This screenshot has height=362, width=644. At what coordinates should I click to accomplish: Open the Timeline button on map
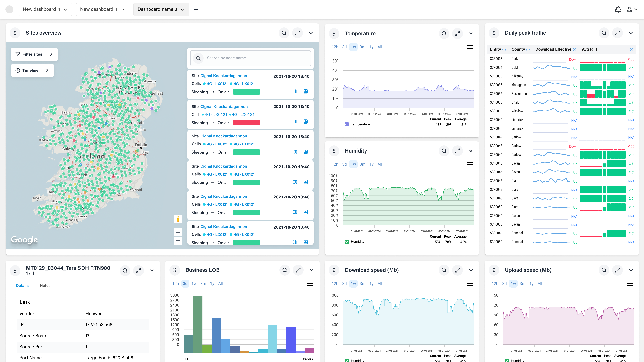[32, 70]
